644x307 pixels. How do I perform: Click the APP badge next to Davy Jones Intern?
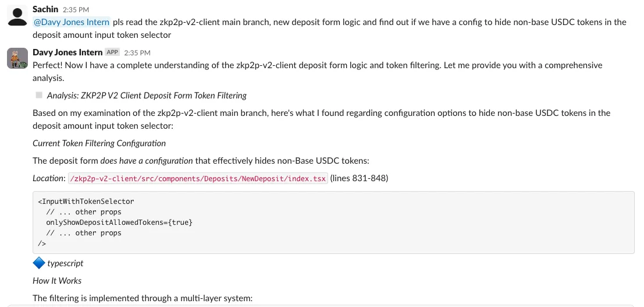[112, 52]
